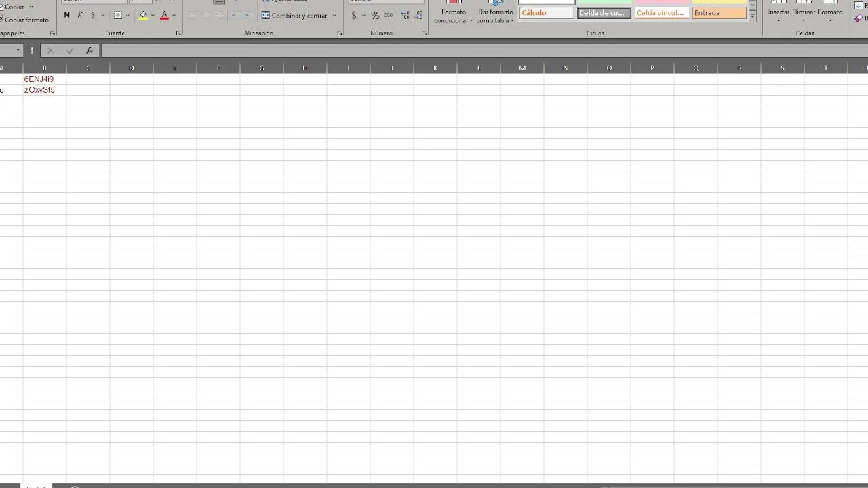Open Dar formato como tabla menu

pyautogui.click(x=496, y=14)
